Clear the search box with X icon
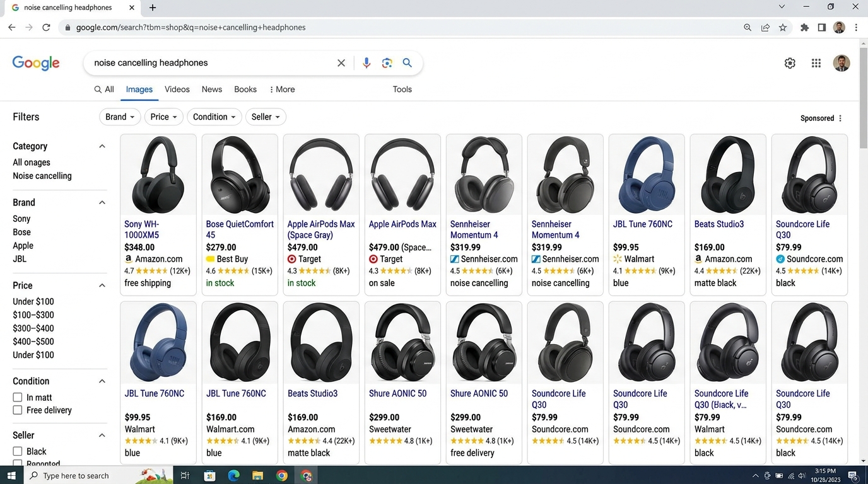Viewport: 868px width, 484px height. [341, 63]
